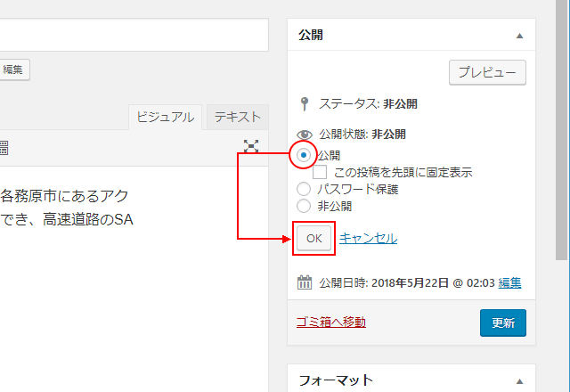Confirm visibility with the OK button

(x=314, y=239)
